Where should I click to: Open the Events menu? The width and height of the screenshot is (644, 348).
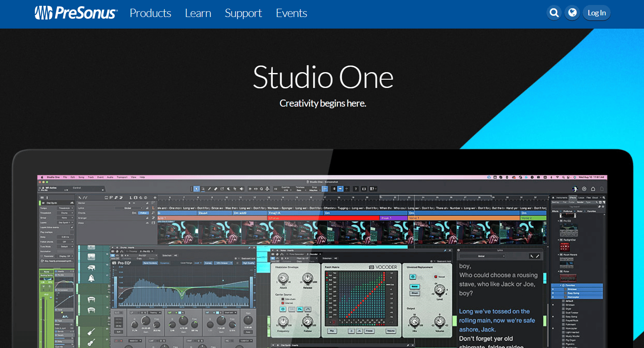[291, 13]
